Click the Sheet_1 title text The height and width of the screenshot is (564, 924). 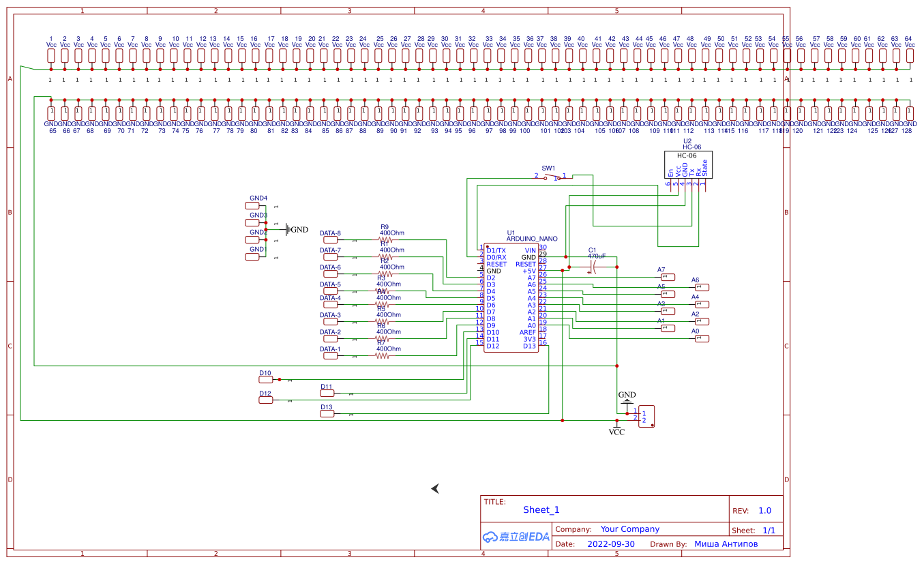coord(541,509)
